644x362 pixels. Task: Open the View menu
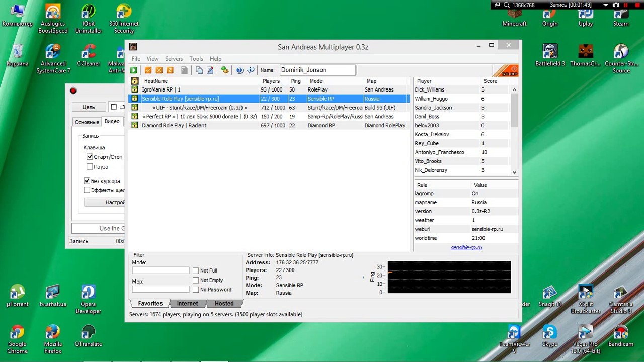(152, 59)
